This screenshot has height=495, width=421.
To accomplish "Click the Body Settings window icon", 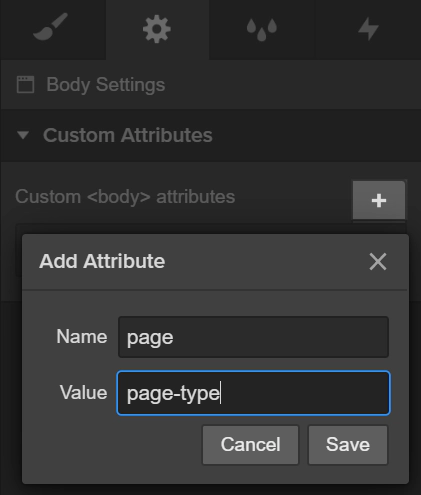I will 25,84.
